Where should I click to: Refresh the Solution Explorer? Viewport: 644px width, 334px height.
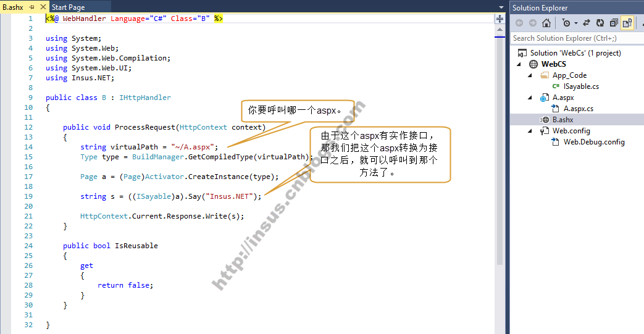coord(600,23)
